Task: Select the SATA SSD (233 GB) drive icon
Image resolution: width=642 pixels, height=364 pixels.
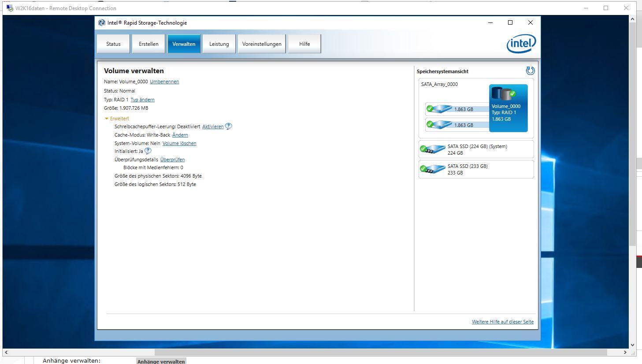Action: click(x=432, y=169)
